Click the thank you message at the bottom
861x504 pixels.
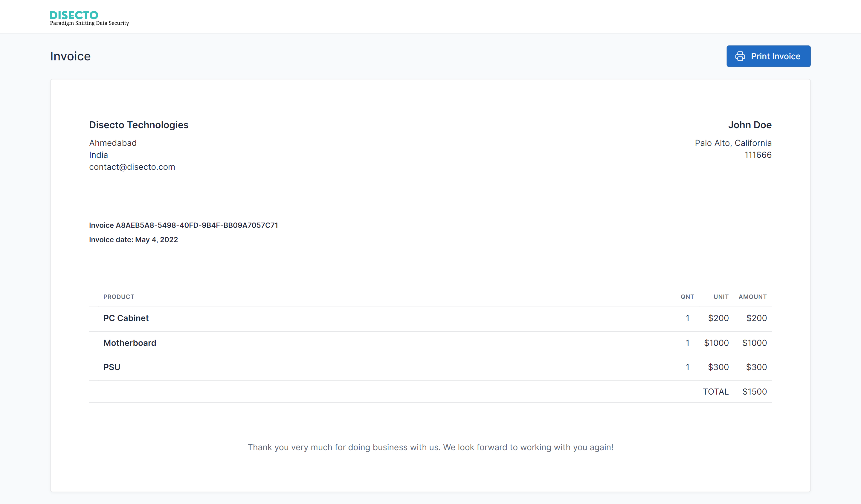pos(430,447)
